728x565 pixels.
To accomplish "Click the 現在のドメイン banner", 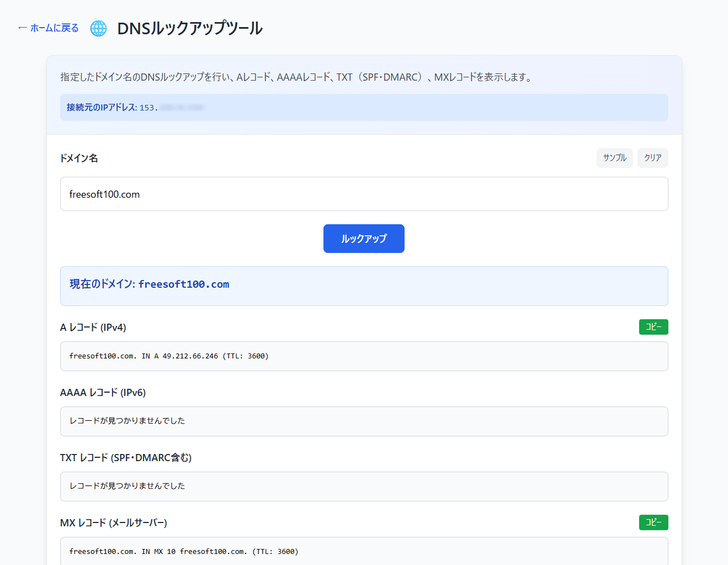I will coord(364,286).
